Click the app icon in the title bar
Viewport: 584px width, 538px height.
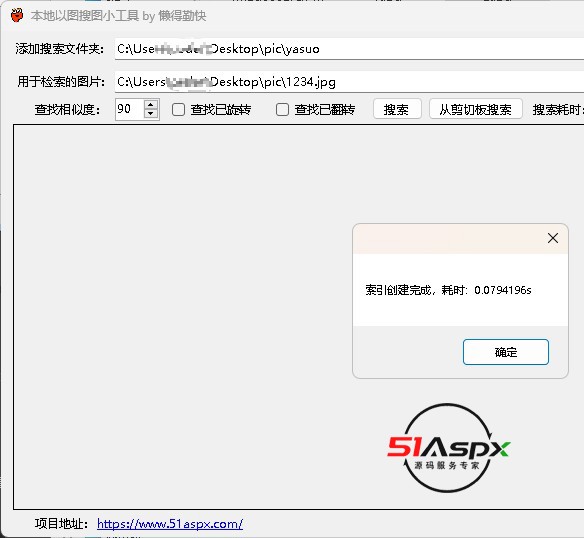point(17,16)
